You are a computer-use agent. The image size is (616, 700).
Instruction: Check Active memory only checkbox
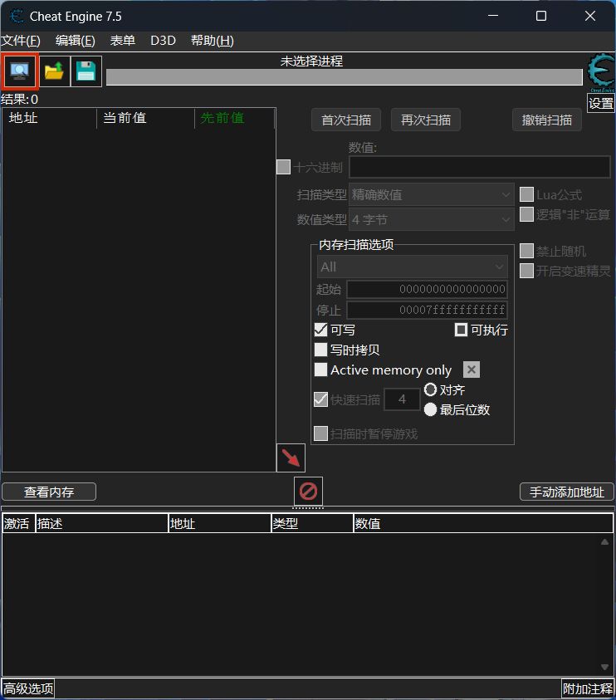pyautogui.click(x=321, y=370)
